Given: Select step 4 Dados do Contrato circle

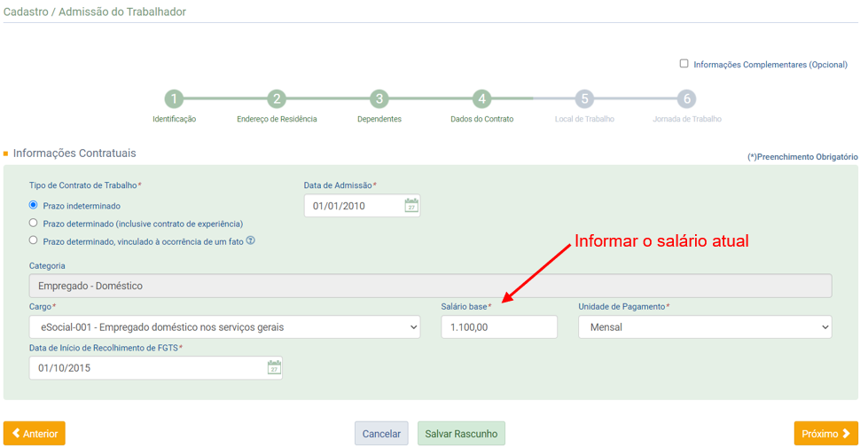Looking at the screenshot, I should click(x=481, y=99).
